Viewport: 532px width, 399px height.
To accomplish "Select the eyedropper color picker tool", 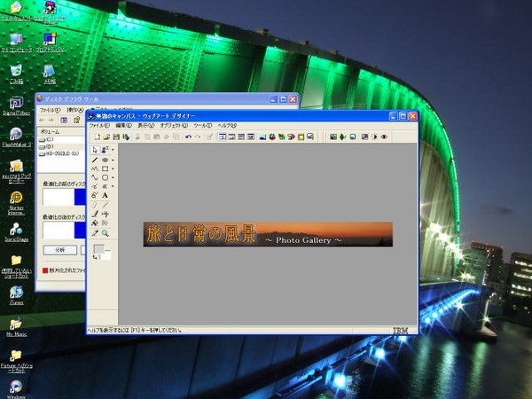I will pyautogui.click(x=95, y=232).
